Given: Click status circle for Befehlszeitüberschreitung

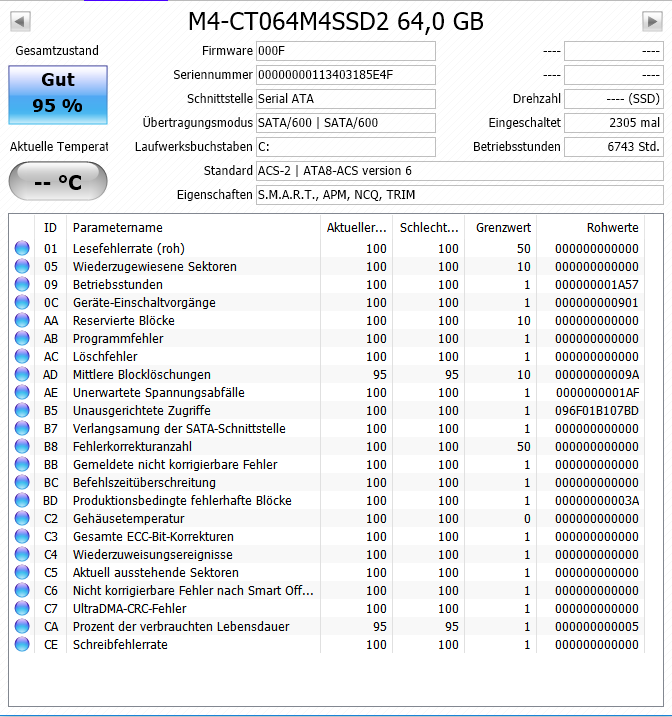Looking at the screenshot, I should pyautogui.click(x=22, y=482).
